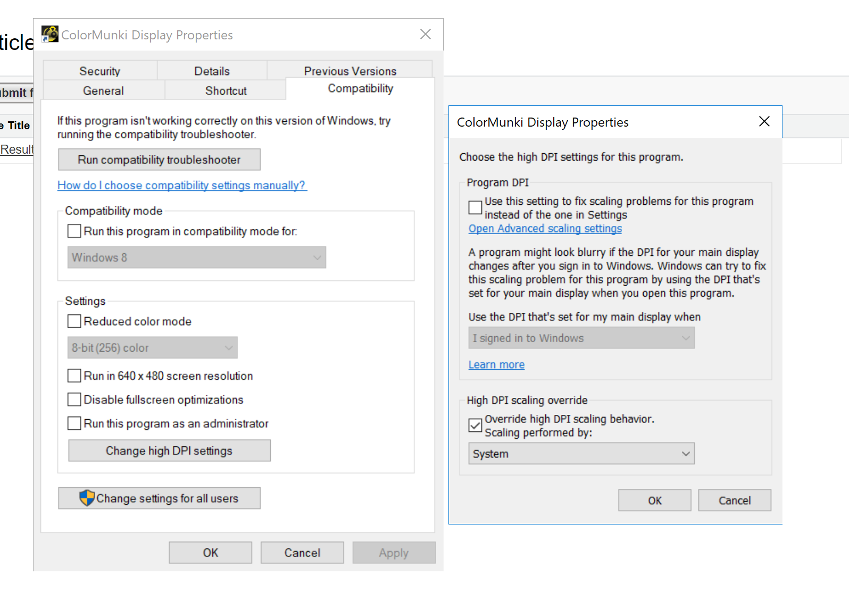Open the 8-bit (256) color dropdown
This screenshot has width=849, height=616.
pos(229,348)
